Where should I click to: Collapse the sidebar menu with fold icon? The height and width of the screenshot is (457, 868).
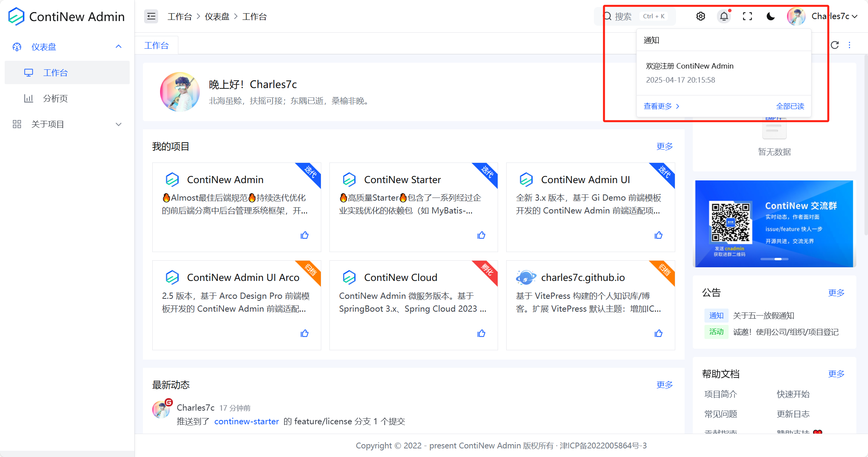click(x=151, y=16)
